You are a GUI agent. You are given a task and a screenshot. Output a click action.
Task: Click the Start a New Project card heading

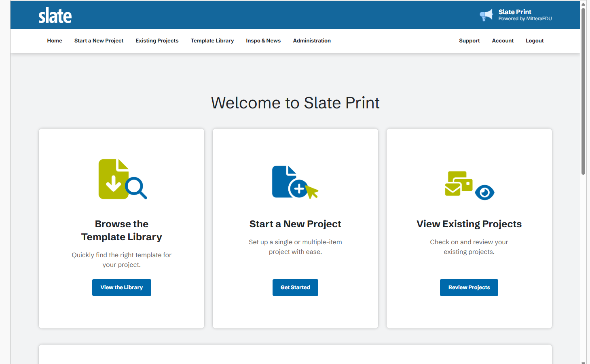coord(295,224)
